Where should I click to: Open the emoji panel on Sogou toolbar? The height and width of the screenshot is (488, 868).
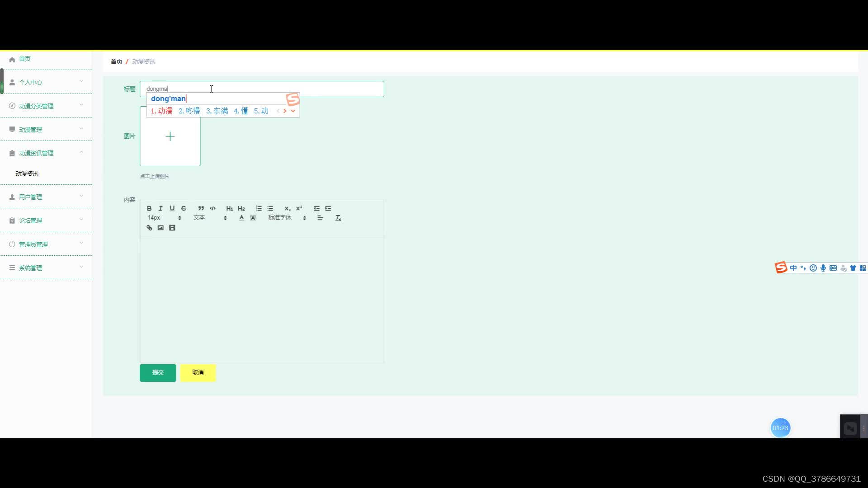coord(813,268)
